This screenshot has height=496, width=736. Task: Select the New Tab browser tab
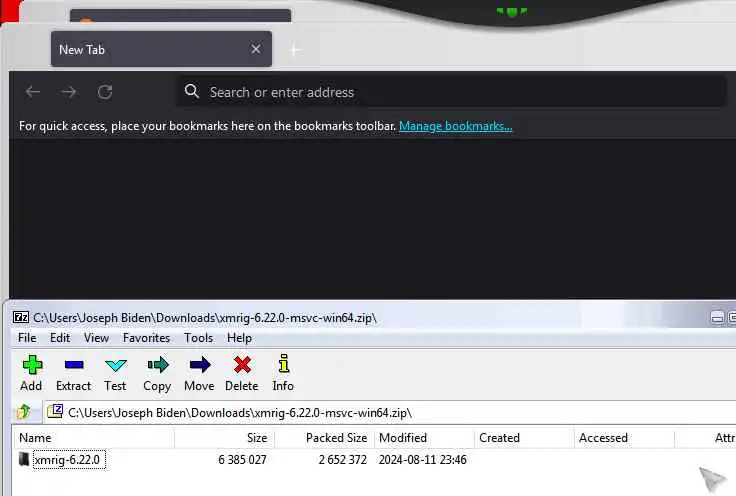(161, 49)
